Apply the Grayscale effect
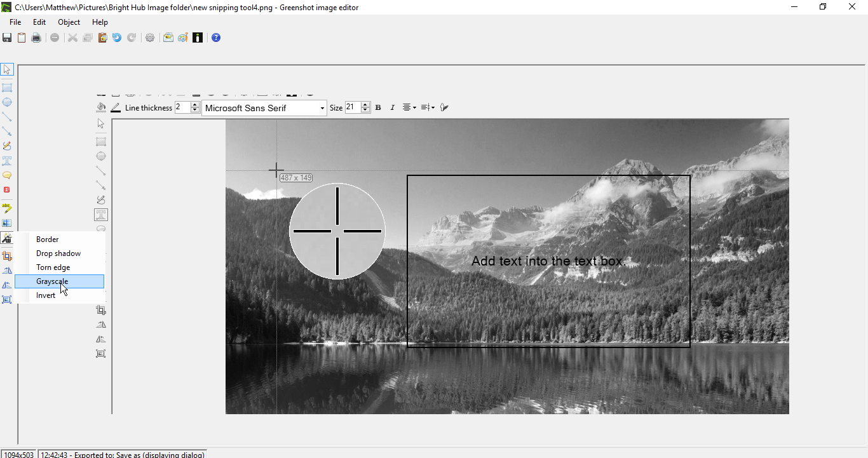The height and width of the screenshot is (458, 868). click(x=52, y=281)
